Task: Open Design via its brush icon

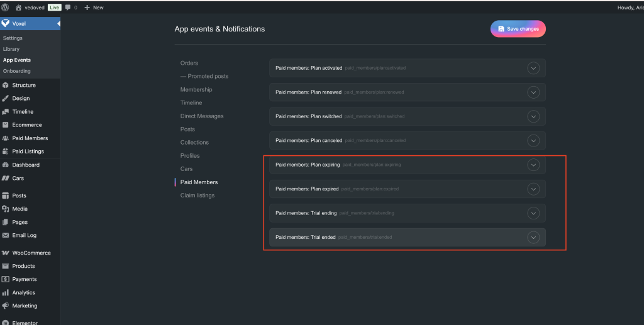Action: pos(6,98)
